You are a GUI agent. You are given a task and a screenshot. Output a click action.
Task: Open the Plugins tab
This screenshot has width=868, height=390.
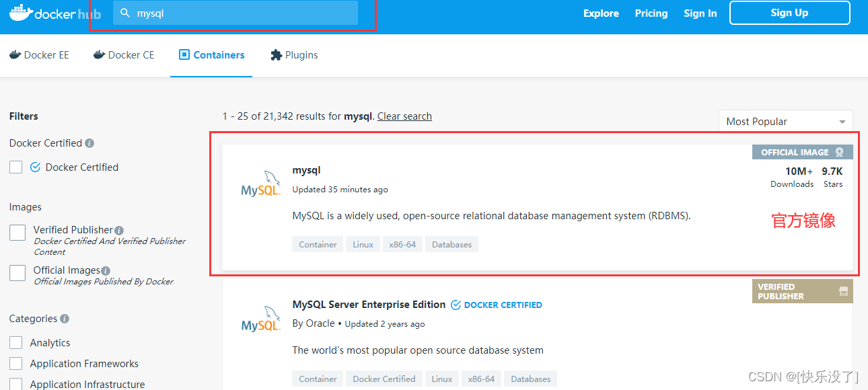tap(294, 55)
